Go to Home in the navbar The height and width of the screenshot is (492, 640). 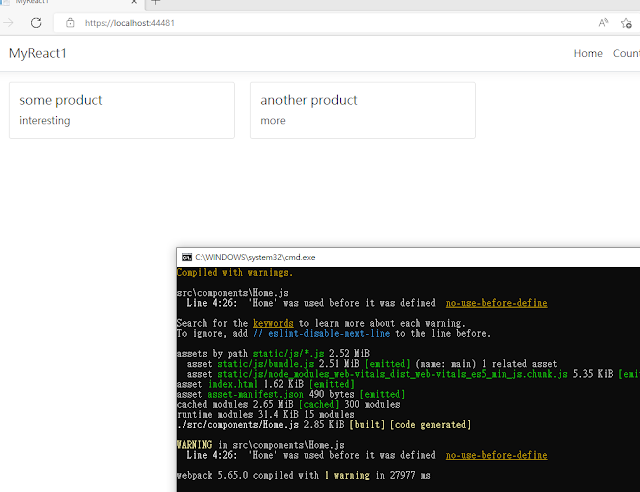click(588, 53)
